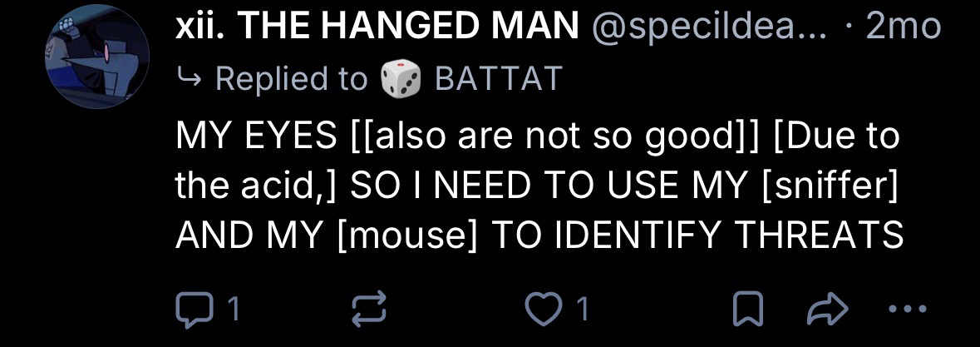Click the word "[sniffer]" in the post

[830, 185]
